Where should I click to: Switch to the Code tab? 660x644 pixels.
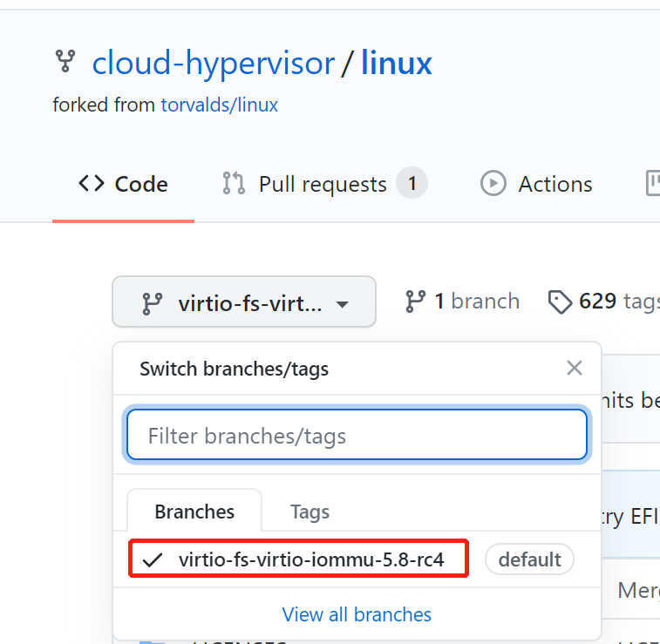point(123,184)
